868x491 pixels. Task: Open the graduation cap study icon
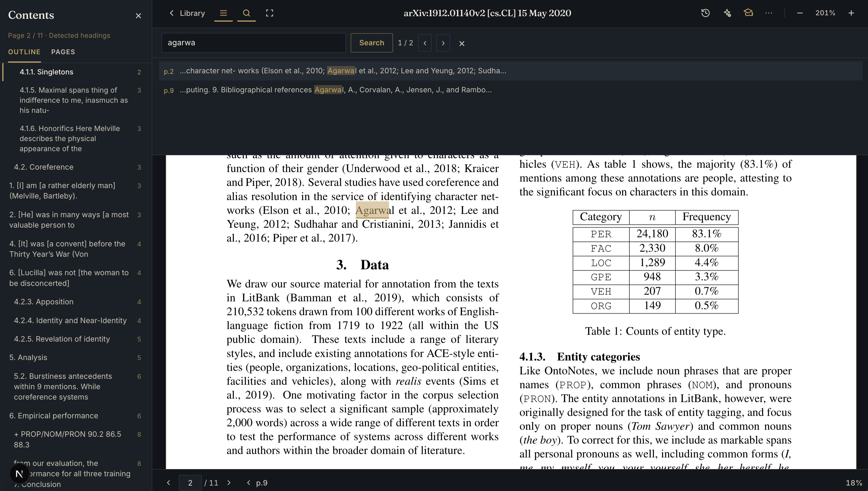point(748,13)
